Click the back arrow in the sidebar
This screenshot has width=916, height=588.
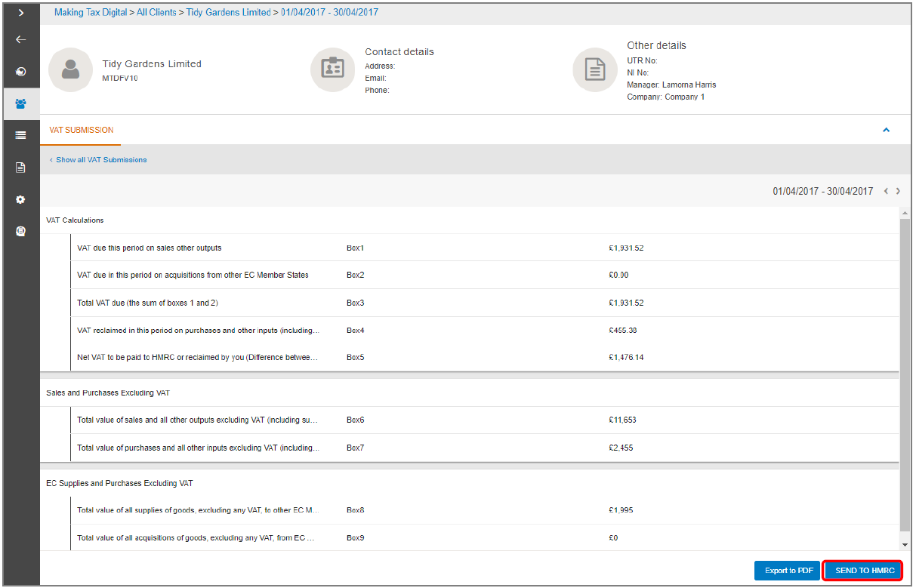[21, 40]
